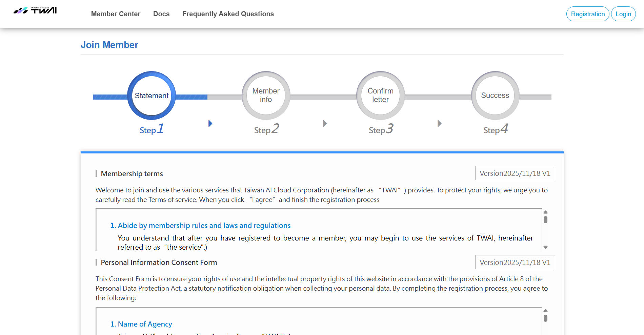This screenshot has width=644, height=335.
Task: Click Membership terms version label
Action: tap(515, 173)
